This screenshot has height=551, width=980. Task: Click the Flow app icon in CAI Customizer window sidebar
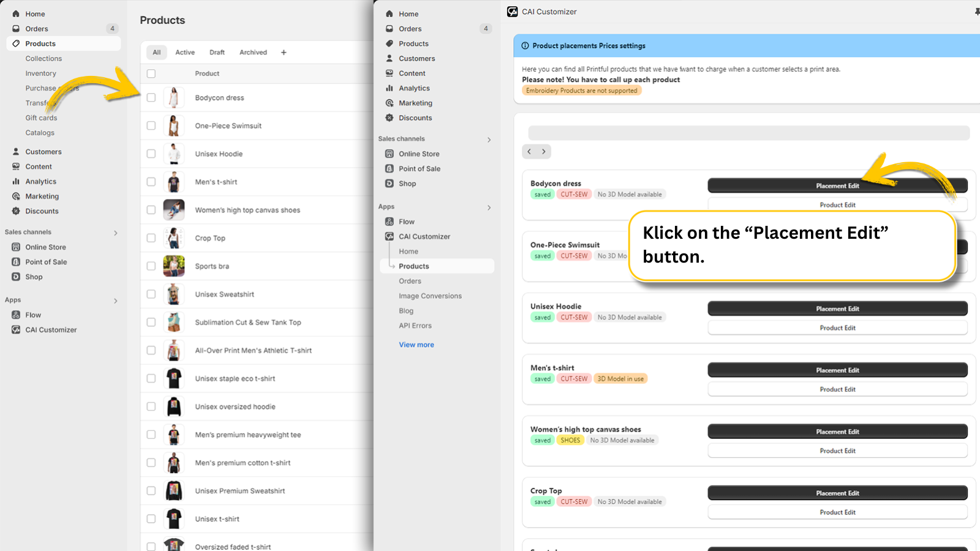(x=390, y=222)
